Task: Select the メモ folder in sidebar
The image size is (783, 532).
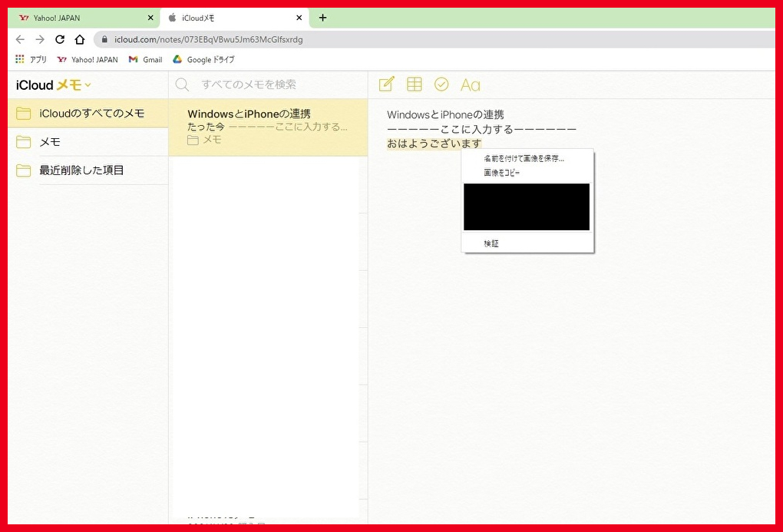Action: [88, 142]
